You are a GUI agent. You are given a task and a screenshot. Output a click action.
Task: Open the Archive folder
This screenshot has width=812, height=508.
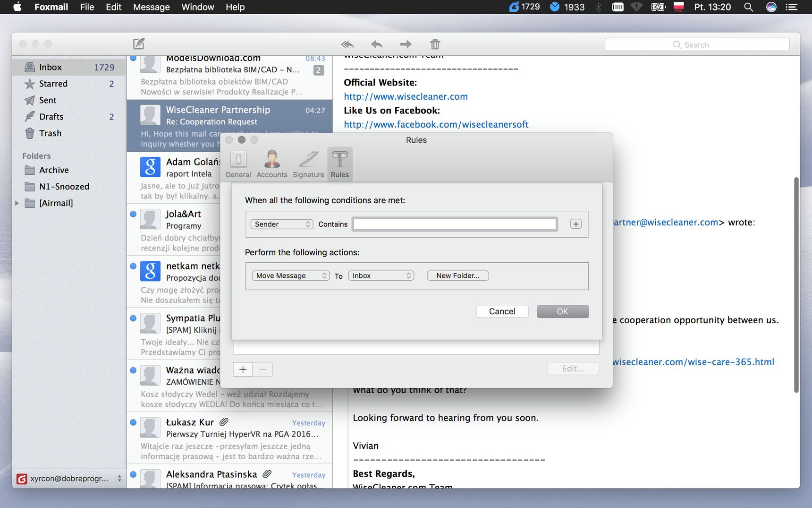(69, 170)
